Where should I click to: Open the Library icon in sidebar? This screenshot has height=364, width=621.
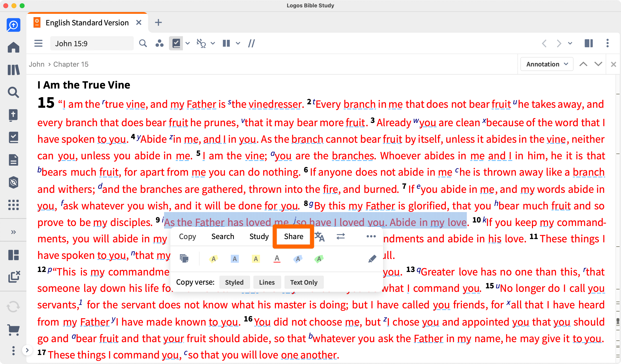(13, 70)
